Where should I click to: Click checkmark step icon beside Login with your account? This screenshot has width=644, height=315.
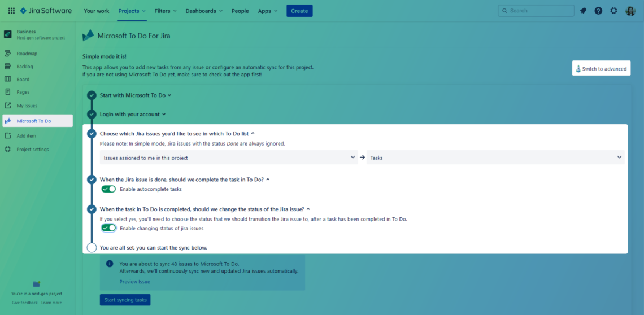click(92, 115)
